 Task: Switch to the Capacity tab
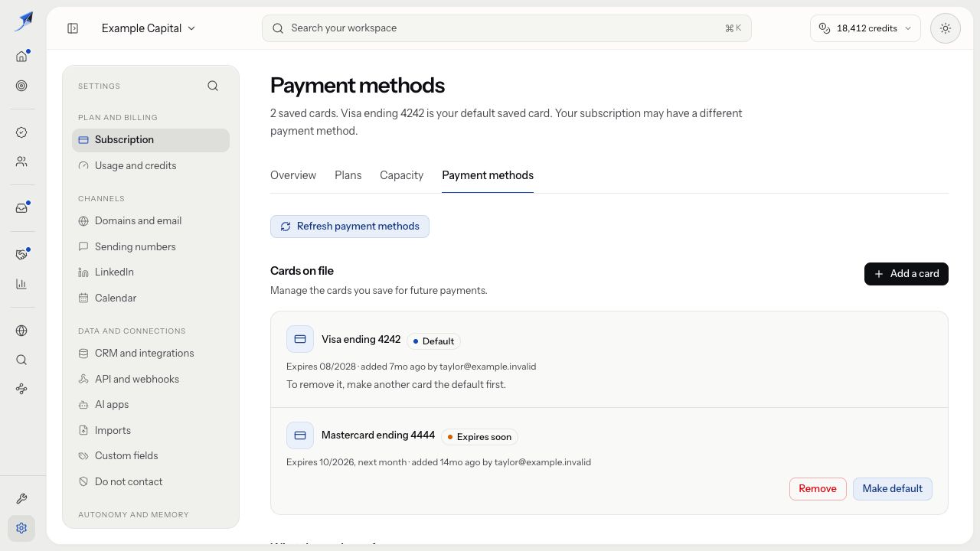[x=401, y=175]
